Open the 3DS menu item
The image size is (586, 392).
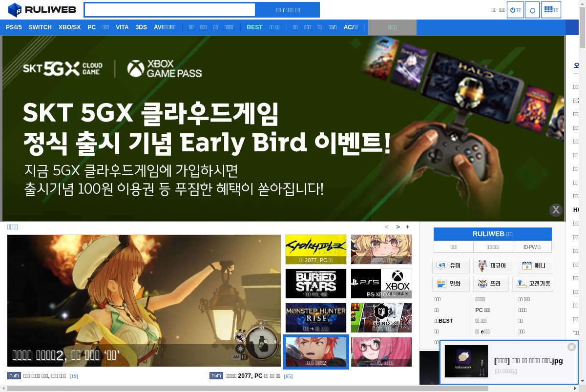[141, 27]
